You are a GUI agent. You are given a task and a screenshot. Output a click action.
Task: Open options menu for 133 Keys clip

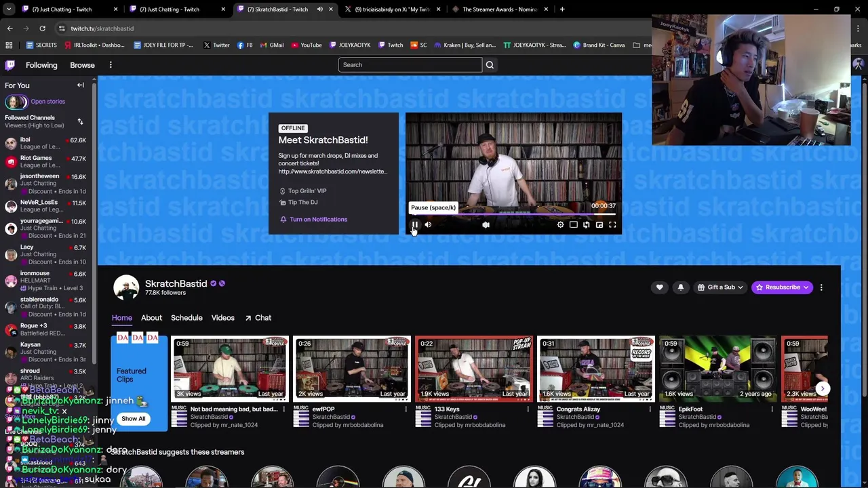click(528, 409)
